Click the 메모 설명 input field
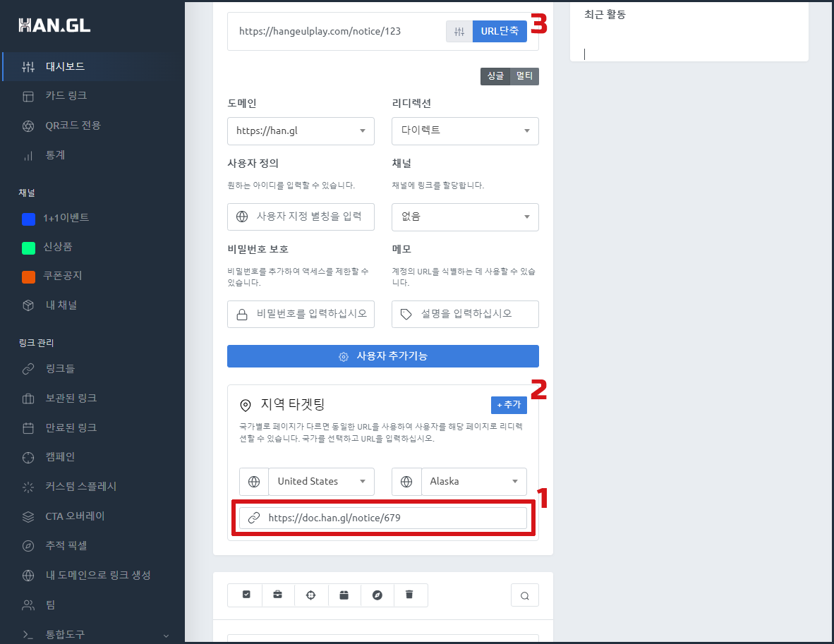Screen dimensions: 834x644 [465, 315]
